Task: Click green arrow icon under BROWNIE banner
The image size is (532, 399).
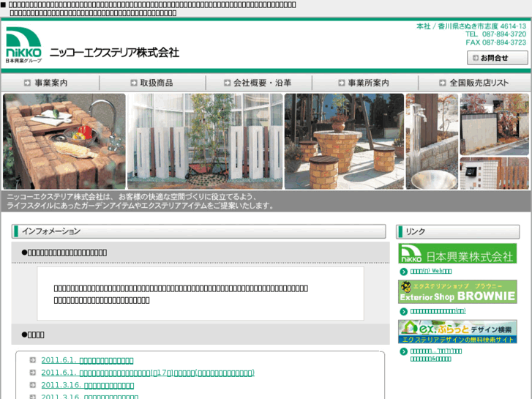Action: pos(403,311)
